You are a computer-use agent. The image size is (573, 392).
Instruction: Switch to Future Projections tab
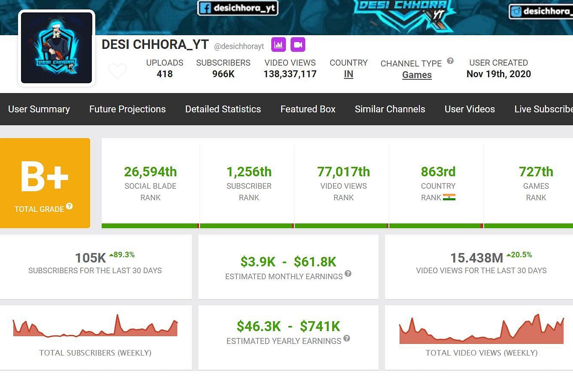(x=127, y=109)
